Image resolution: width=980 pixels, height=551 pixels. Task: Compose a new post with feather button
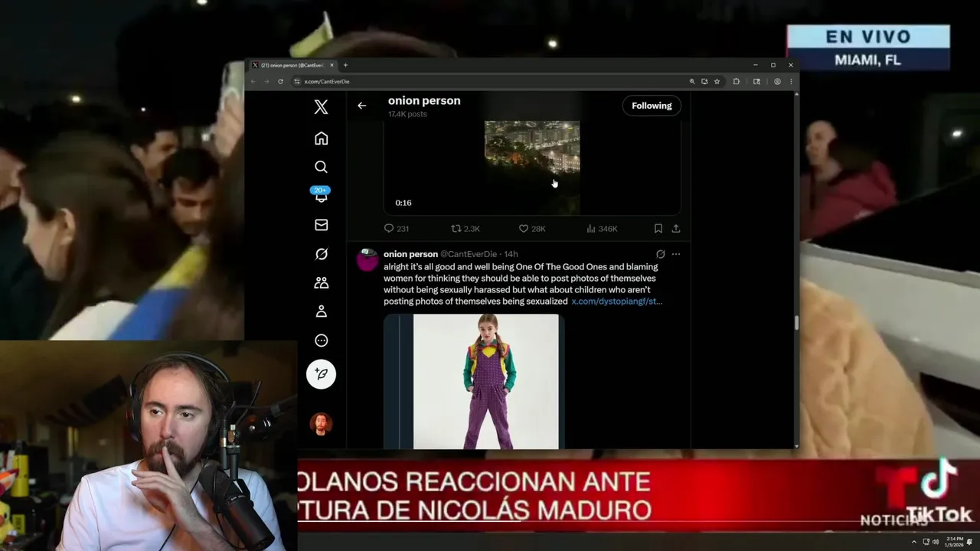321,374
